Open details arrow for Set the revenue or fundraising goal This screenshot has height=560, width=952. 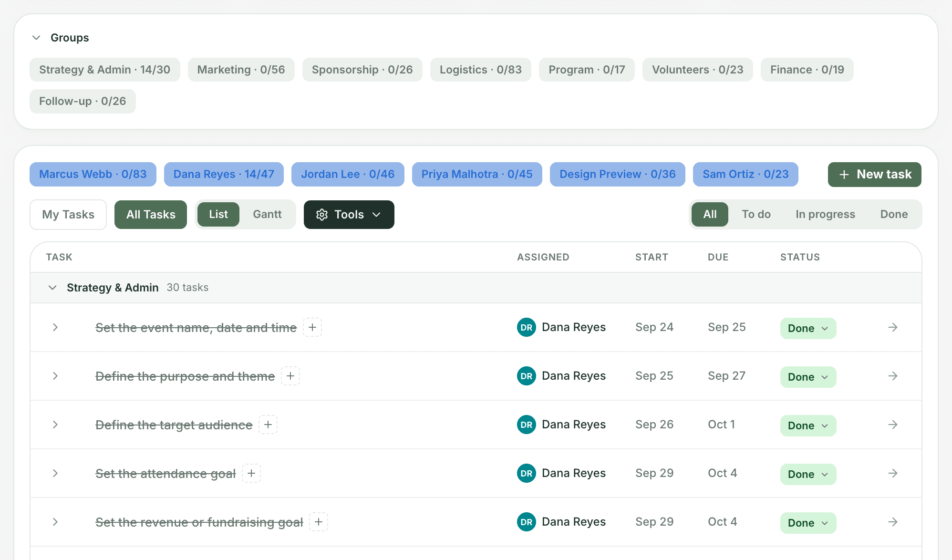pos(893,522)
